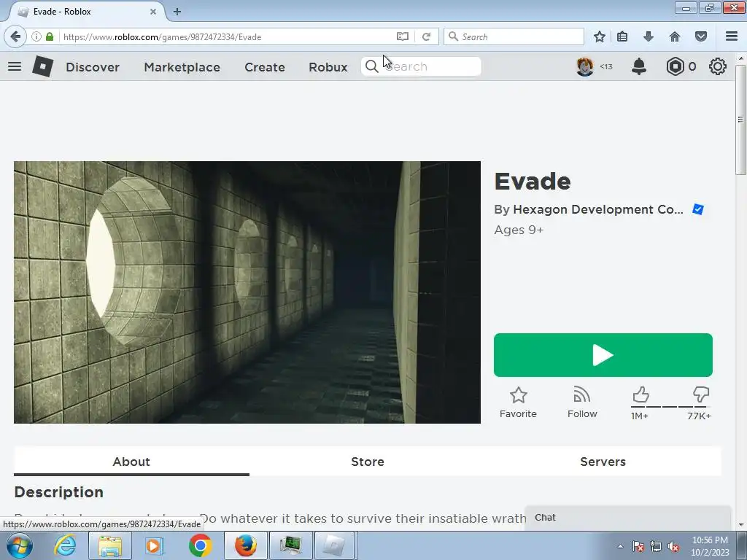Open the user avatar profile
This screenshot has height=560, width=747.
click(584, 66)
